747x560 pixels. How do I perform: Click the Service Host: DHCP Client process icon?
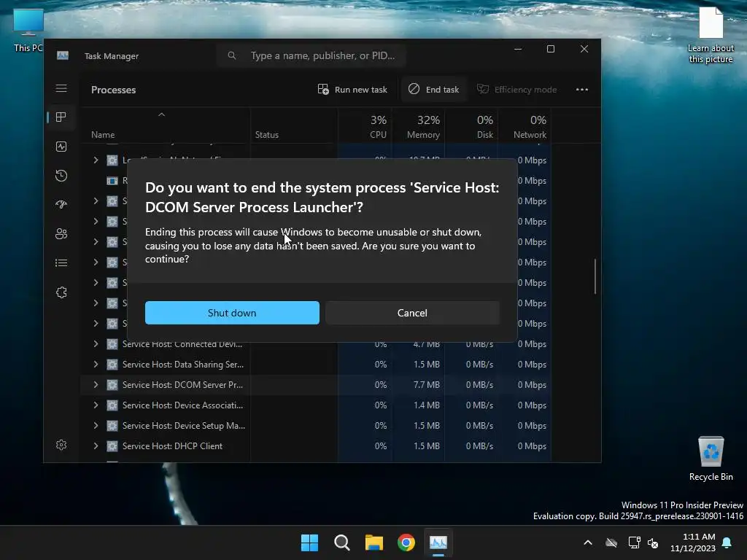coord(112,446)
